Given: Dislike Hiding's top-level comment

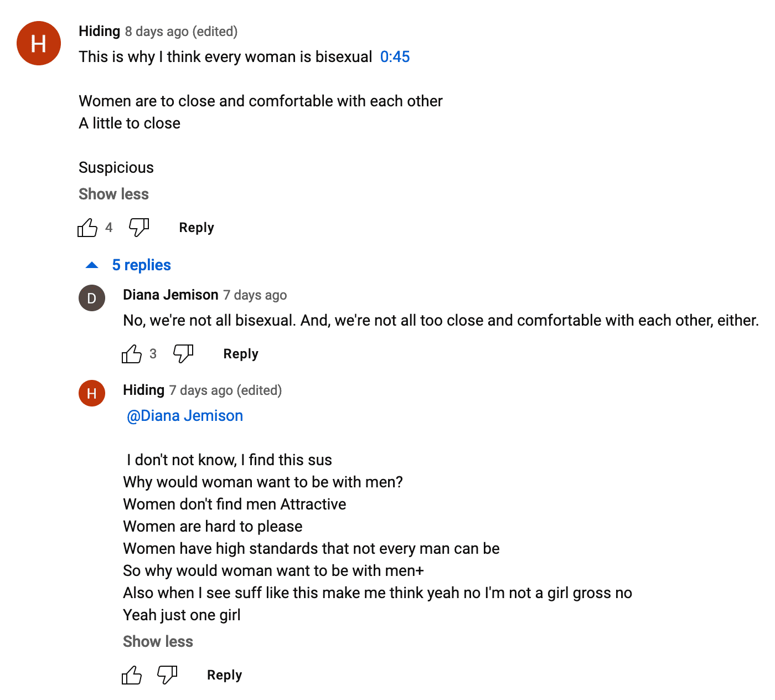Looking at the screenshot, I should point(139,227).
